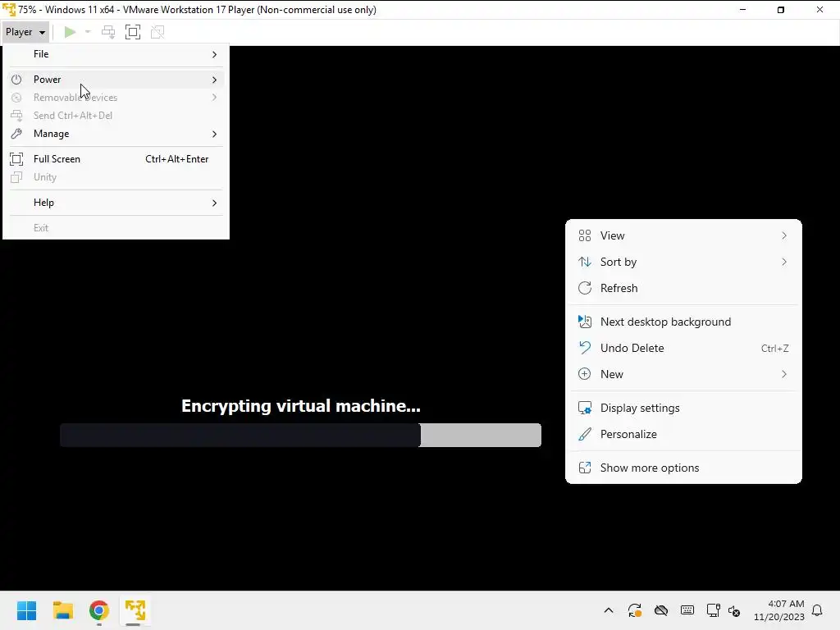Select Removable Devices menu entry
The image size is (840, 630).
pos(116,98)
